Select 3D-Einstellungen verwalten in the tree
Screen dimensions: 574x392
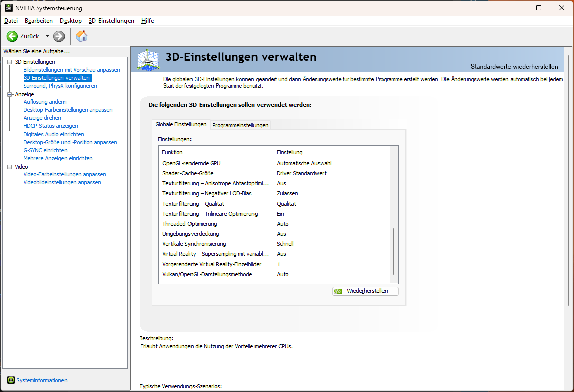[57, 78]
